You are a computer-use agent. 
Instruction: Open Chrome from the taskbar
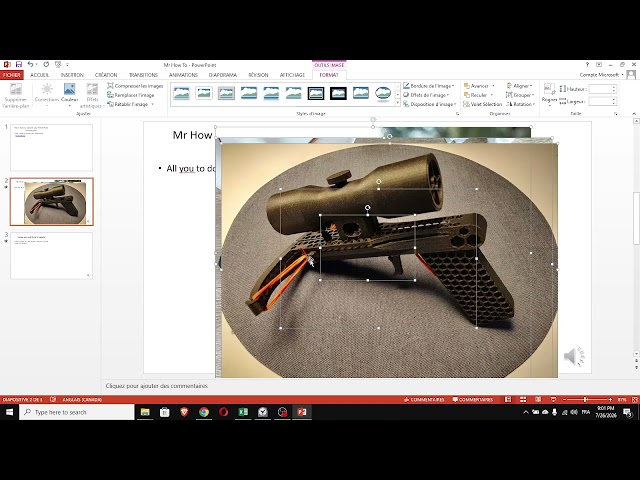[x=204, y=412]
